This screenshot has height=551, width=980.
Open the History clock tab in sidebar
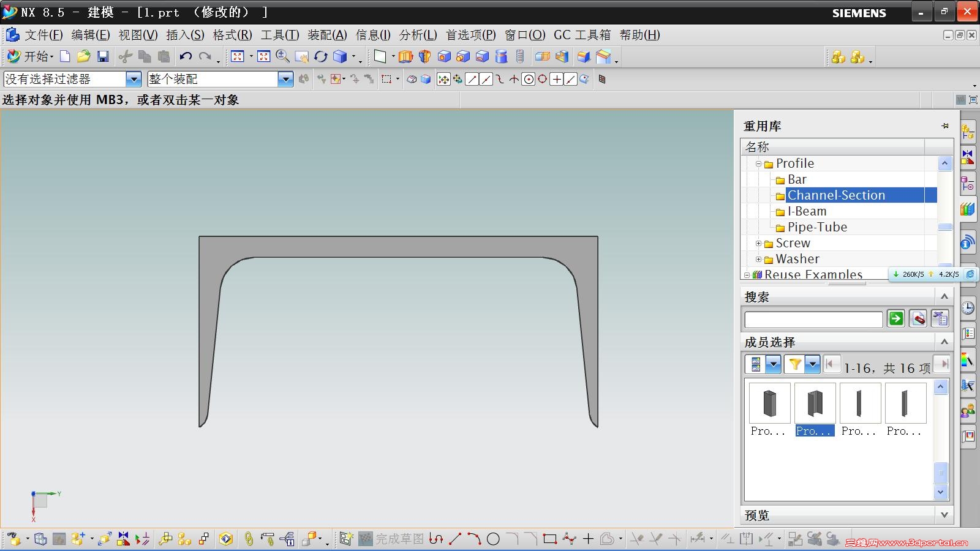click(968, 308)
